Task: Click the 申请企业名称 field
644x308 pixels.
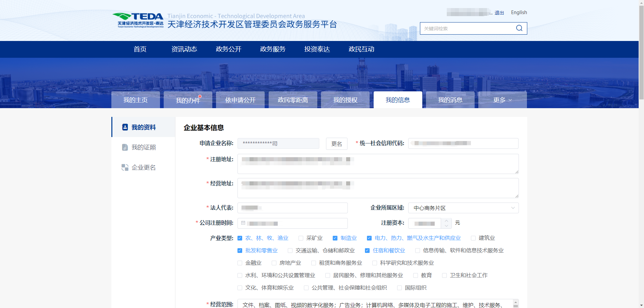Action: (x=278, y=143)
